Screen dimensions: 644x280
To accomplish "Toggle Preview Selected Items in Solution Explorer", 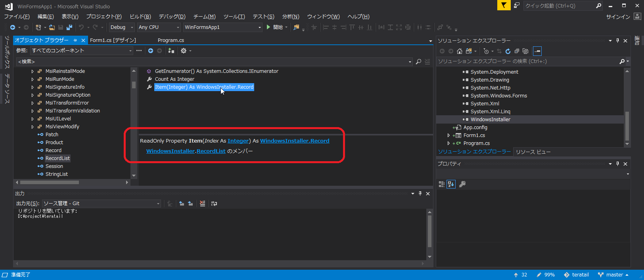I will [537, 51].
